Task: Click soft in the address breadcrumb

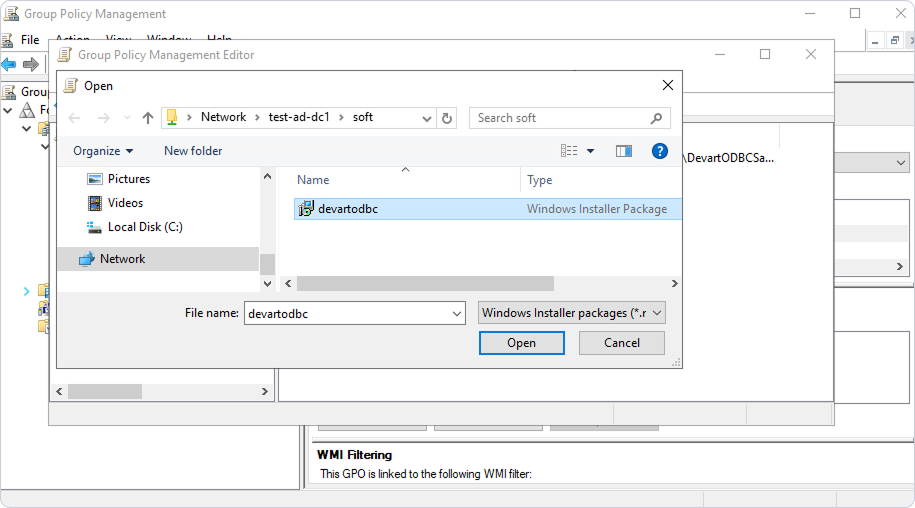Action: point(363,117)
